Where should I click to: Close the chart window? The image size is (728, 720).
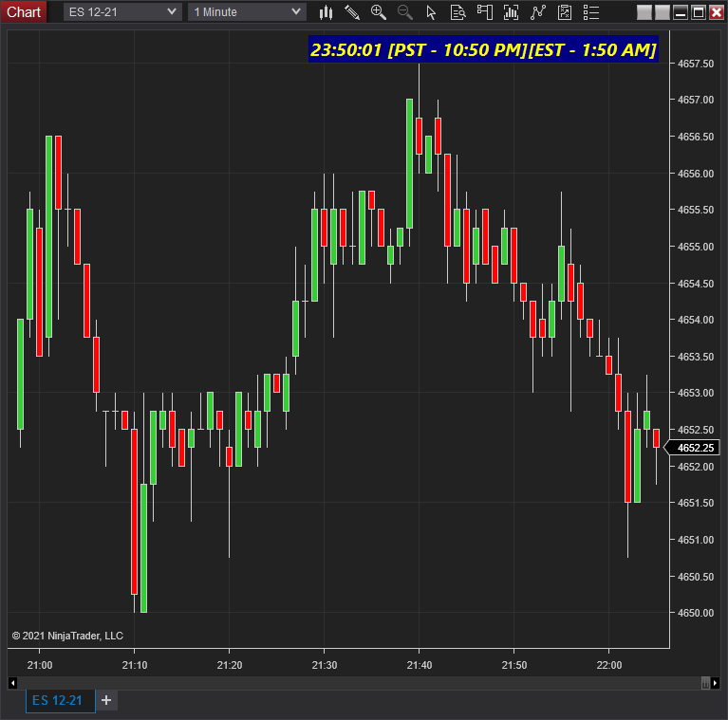(717, 12)
